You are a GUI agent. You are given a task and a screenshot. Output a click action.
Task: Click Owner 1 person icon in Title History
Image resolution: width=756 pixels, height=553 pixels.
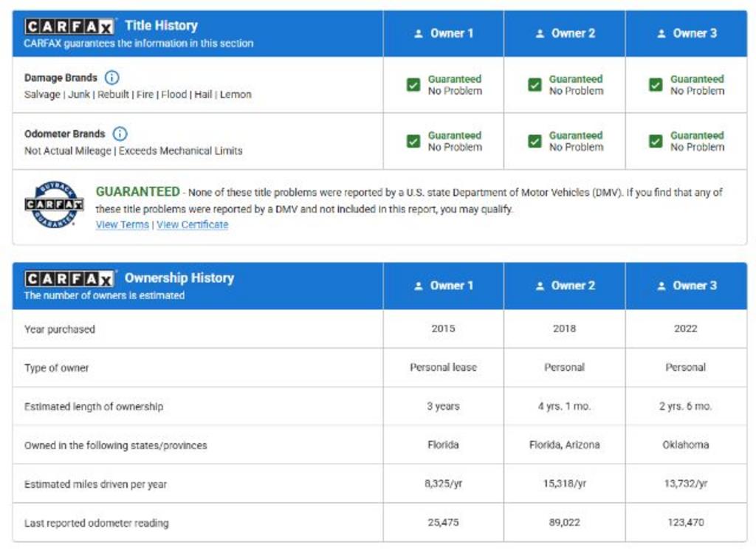click(419, 34)
